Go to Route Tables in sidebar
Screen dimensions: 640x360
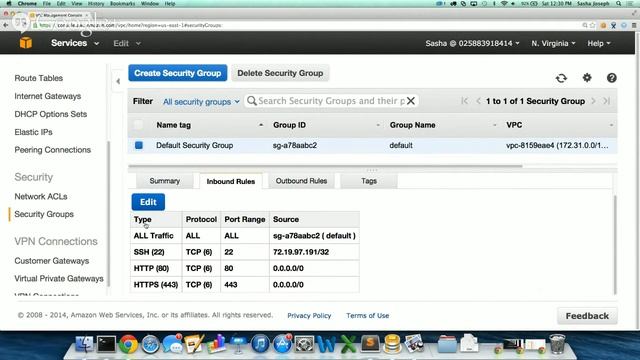[x=39, y=78]
